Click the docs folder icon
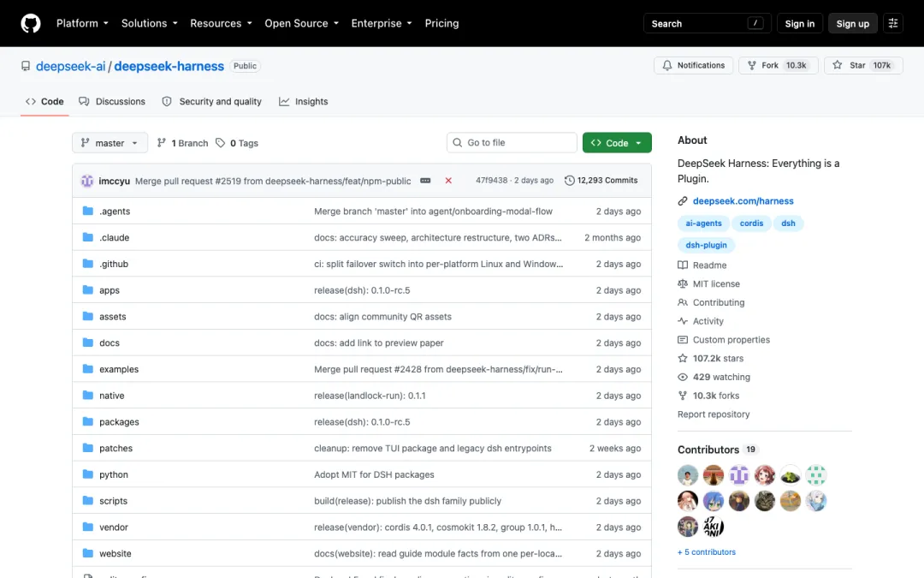The width and height of the screenshot is (924, 578). [88, 343]
